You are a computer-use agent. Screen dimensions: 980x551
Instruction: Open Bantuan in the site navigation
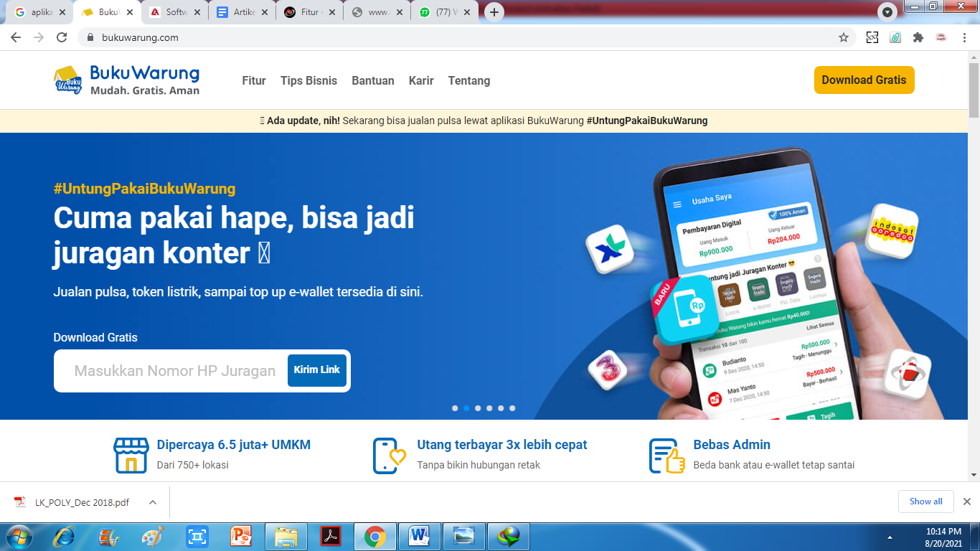[373, 80]
